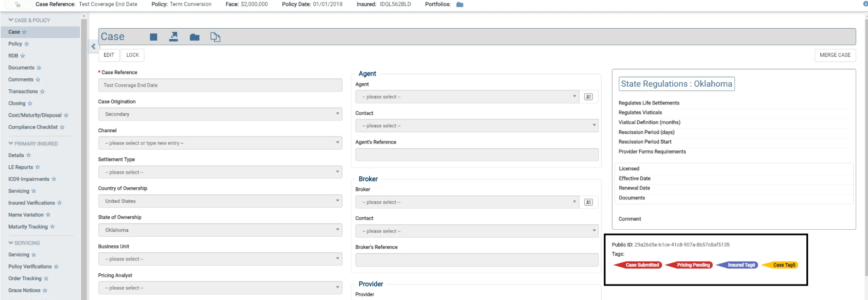Click the solid square icon in Case header
Viewport: 868px width, 300px height.
point(153,37)
